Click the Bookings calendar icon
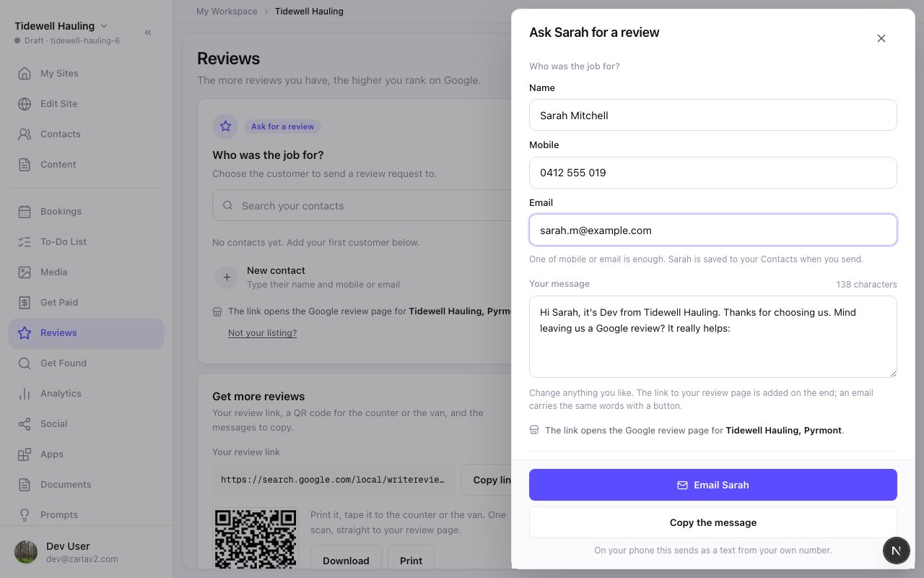The image size is (924, 578). pos(25,211)
